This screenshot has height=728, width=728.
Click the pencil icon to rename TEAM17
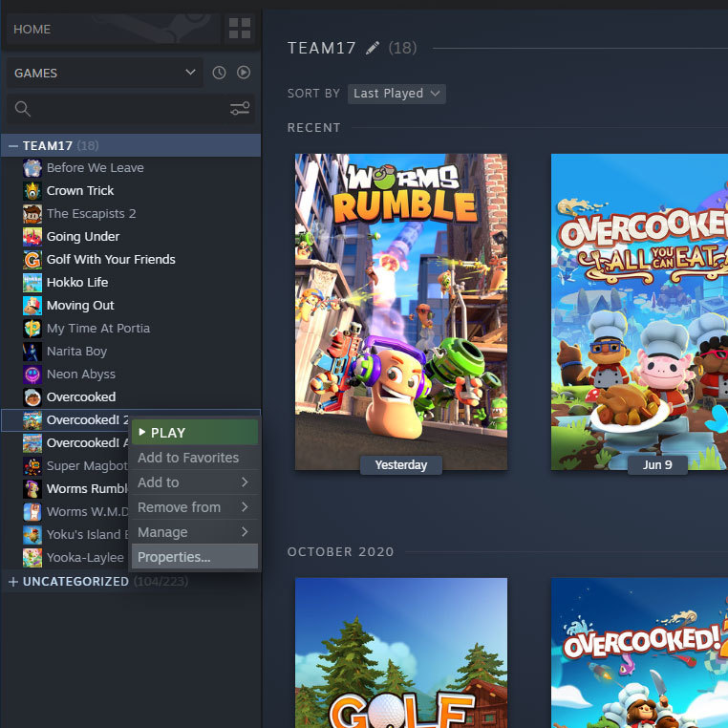pos(373,48)
